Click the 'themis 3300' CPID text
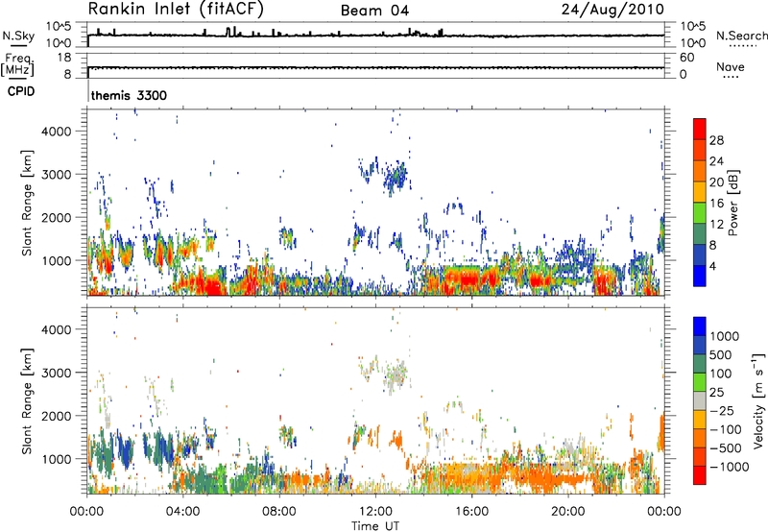The height and width of the screenshot is (532, 768). coord(129,95)
